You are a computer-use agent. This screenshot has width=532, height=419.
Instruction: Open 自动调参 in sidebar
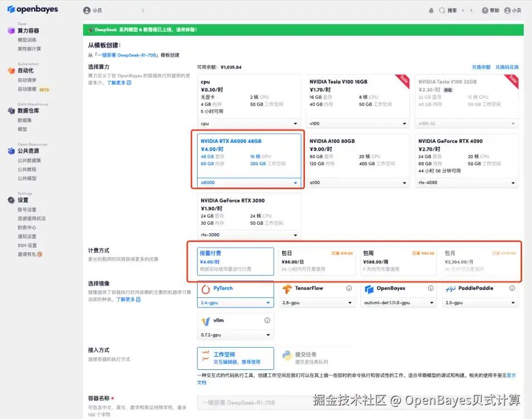pos(27,80)
